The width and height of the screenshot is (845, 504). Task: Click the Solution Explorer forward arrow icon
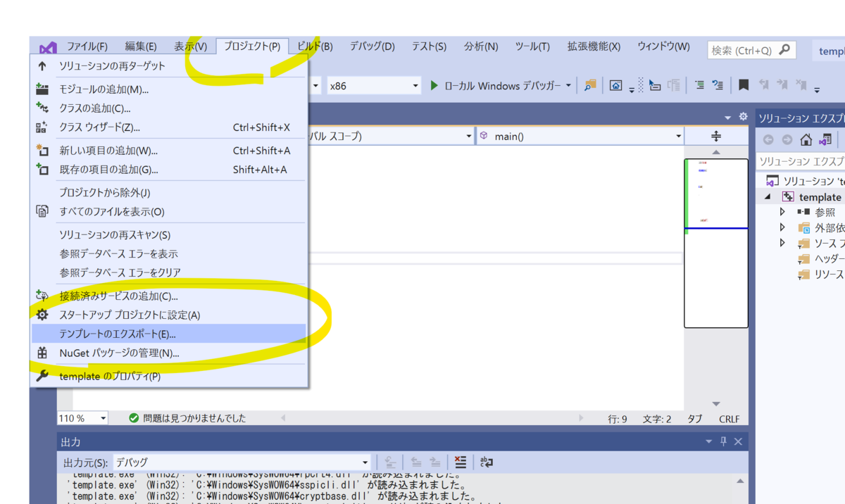787,140
